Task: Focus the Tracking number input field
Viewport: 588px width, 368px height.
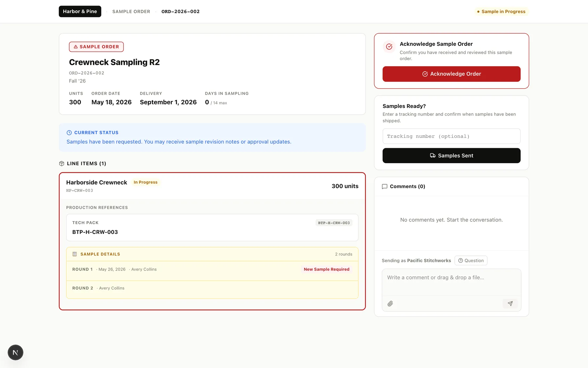Action: pyautogui.click(x=451, y=136)
